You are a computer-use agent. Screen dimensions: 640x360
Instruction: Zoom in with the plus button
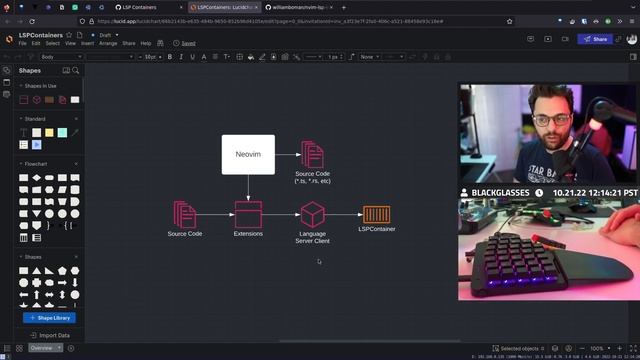(x=620, y=349)
